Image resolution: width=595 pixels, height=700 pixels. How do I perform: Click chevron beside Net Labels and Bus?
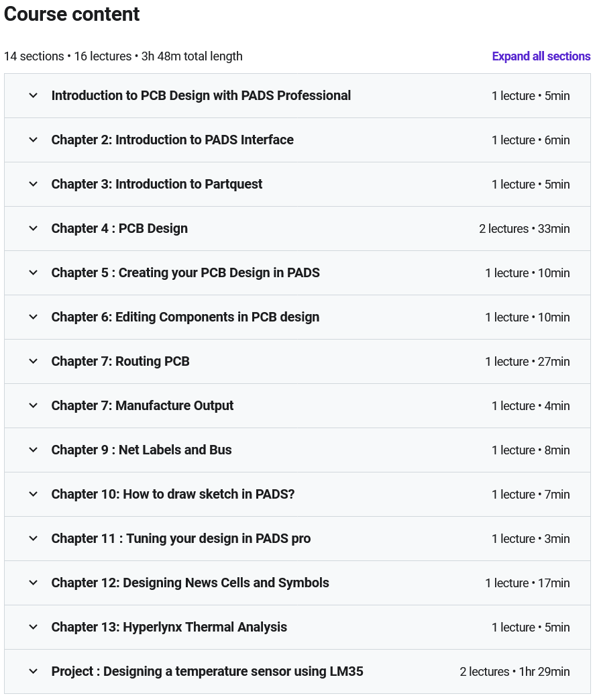pyautogui.click(x=34, y=450)
